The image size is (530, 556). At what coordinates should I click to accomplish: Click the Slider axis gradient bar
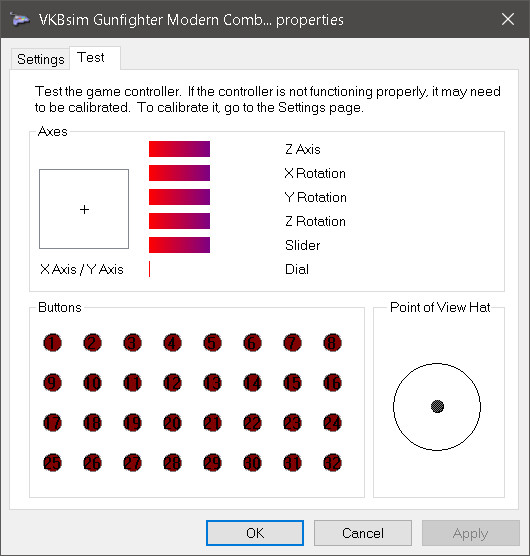pyautogui.click(x=179, y=245)
